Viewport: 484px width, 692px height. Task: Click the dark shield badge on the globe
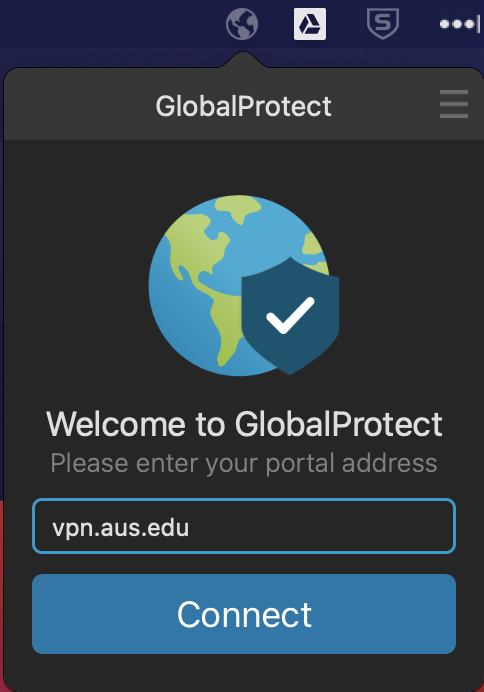290,316
